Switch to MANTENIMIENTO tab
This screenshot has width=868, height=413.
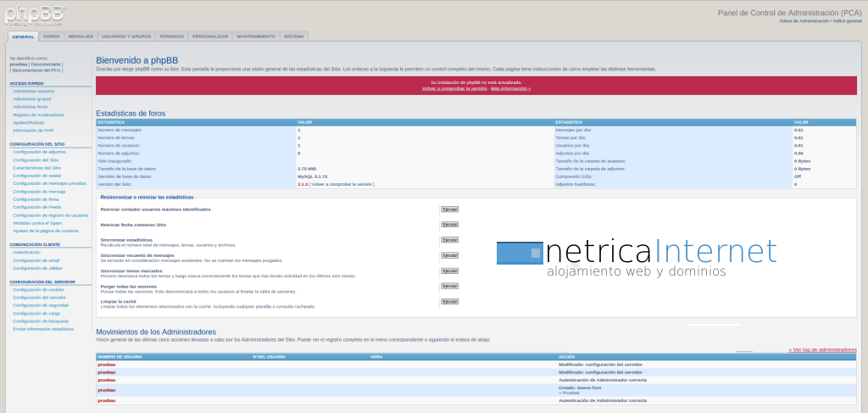256,36
